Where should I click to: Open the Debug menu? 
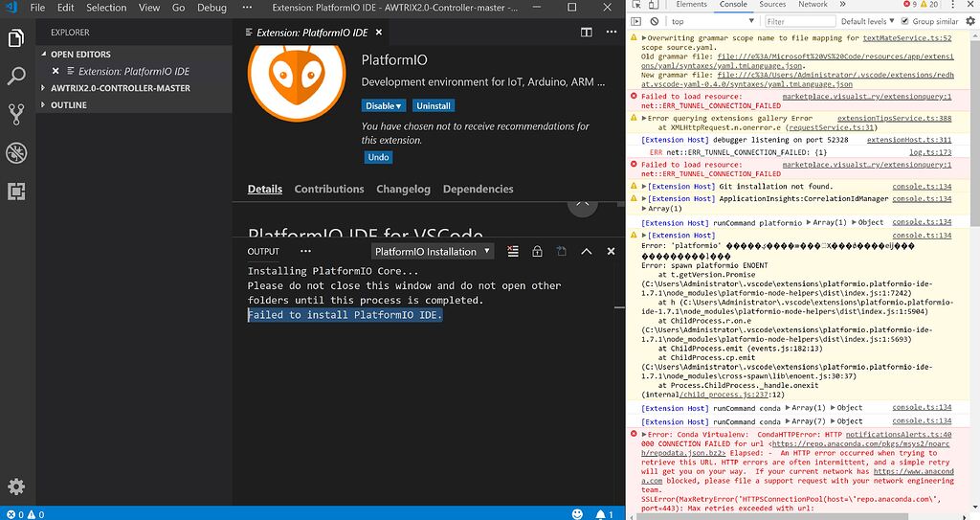pos(212,8)
